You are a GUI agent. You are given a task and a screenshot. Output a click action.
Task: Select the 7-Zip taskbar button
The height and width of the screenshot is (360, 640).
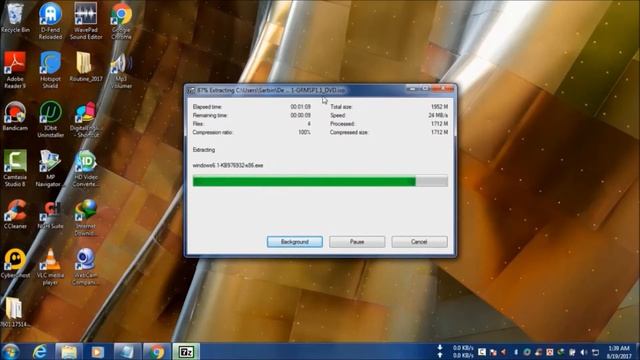coord(186,351)
